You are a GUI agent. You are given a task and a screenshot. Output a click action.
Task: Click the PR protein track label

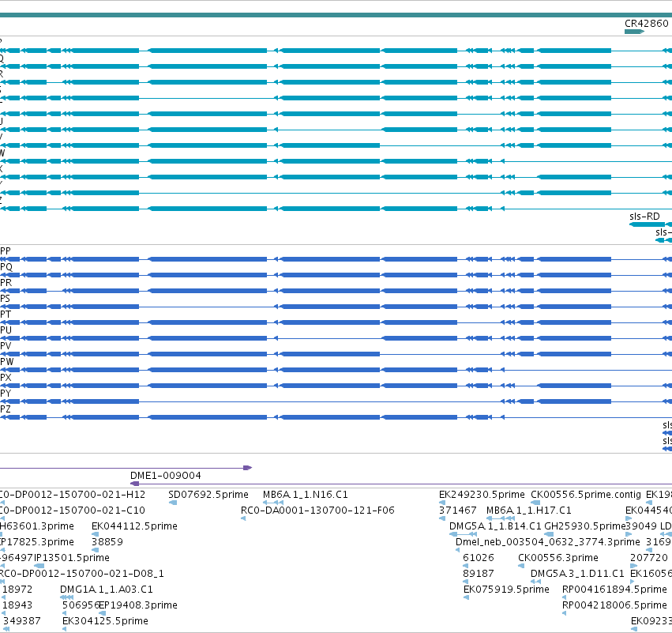click(x=6, y=283)
